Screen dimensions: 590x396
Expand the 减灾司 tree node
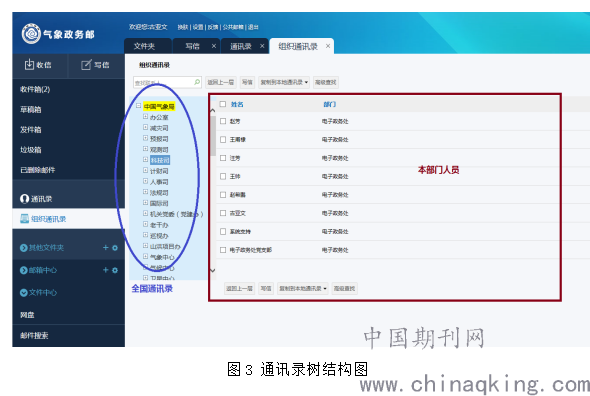point(146,128)
